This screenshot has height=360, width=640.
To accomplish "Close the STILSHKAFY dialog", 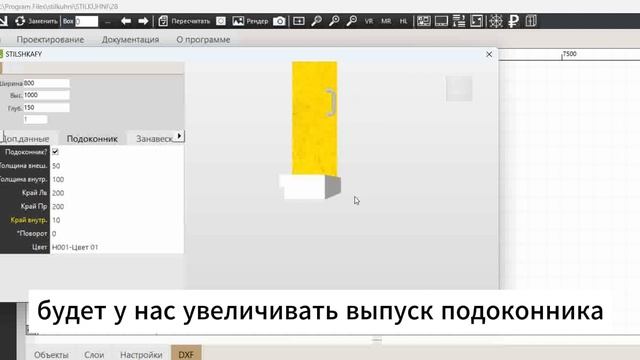I will (x=489, y=54).
